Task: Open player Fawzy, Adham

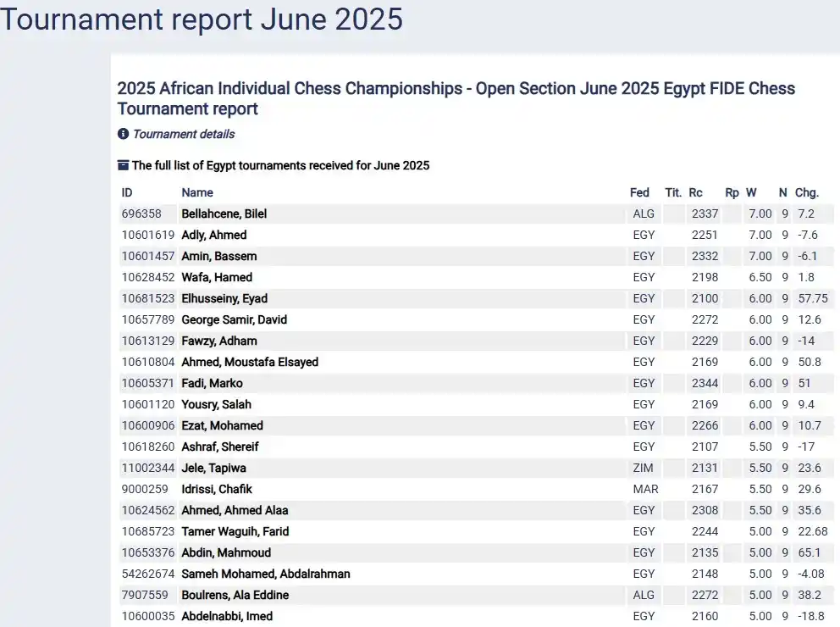Action: tap(219, 341)
